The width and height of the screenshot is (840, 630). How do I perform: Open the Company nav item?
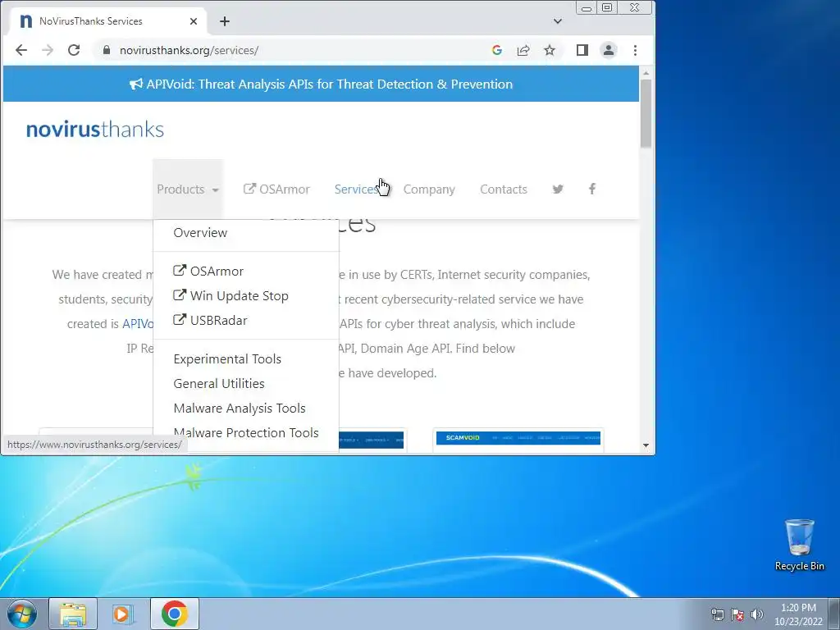pos(429,189)
